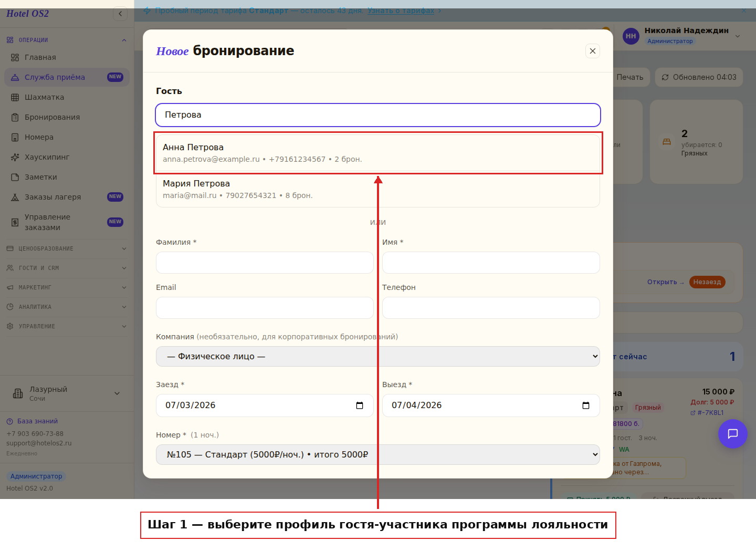Follow Узнать о тарифах link

coord(401,11)
